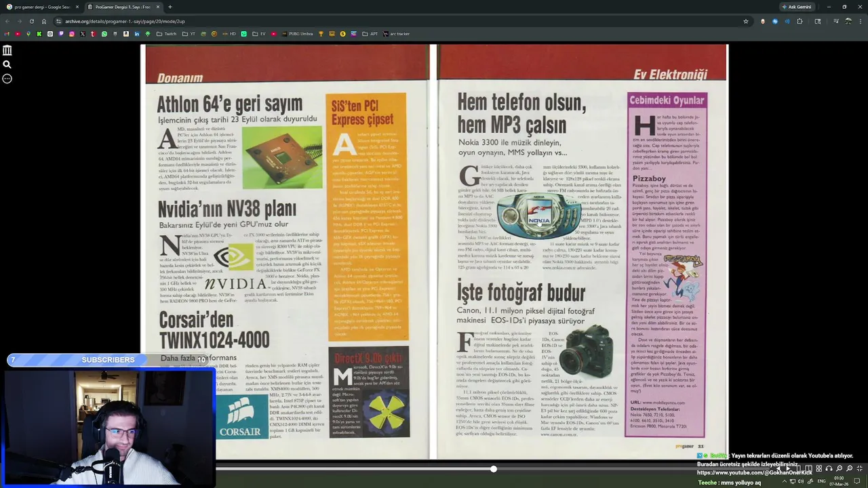This screenshot has width=868, height=488.
Task: Open the X bookmark icon
Action: point(83,34)
